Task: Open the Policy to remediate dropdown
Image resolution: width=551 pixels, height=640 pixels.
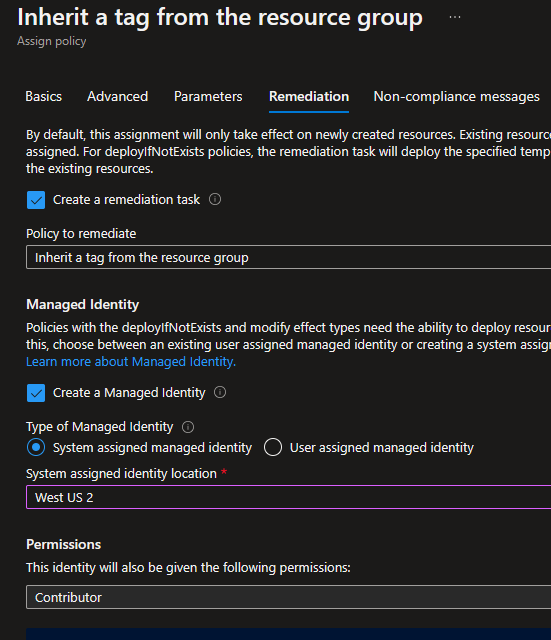Action: pyautogui.click(x=288, y=257)
